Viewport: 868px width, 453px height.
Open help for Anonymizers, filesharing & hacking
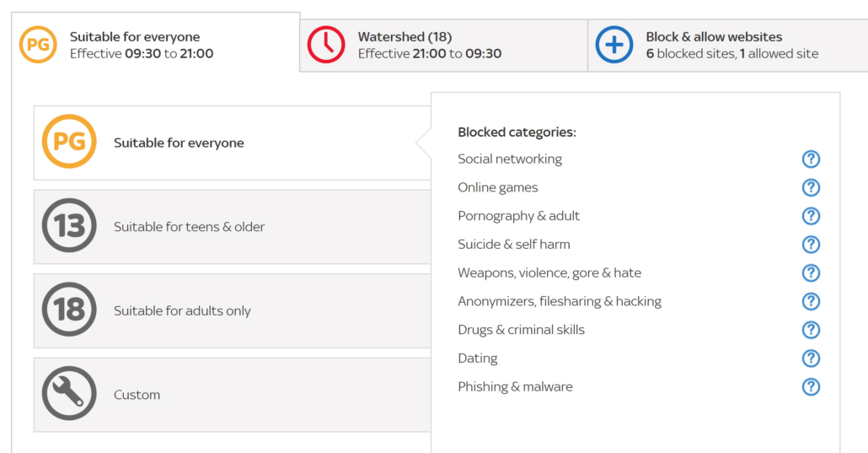[x=811, y=301]
